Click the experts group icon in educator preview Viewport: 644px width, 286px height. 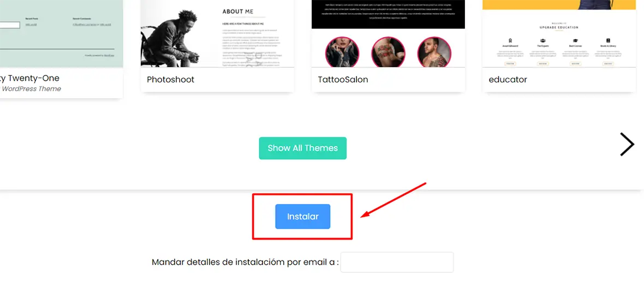point(543,41)
